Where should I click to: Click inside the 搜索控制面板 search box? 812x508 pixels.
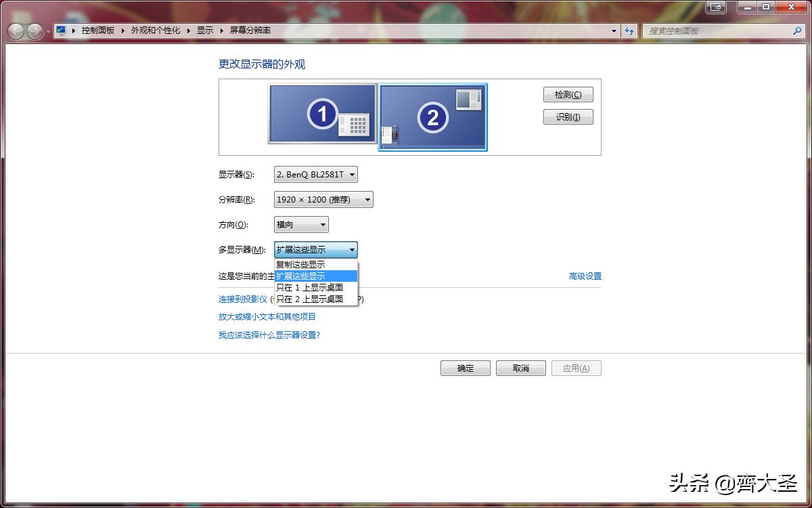[710, 30]
